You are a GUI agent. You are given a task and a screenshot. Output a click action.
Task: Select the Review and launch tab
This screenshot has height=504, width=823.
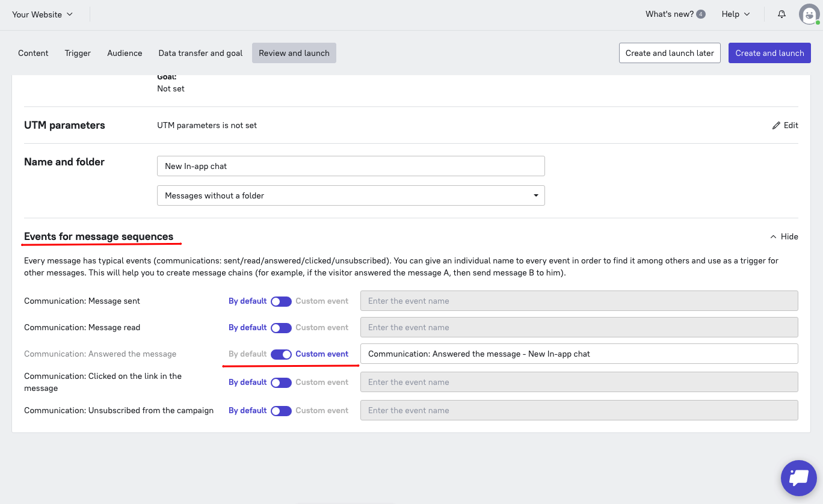tap(294, 53)
